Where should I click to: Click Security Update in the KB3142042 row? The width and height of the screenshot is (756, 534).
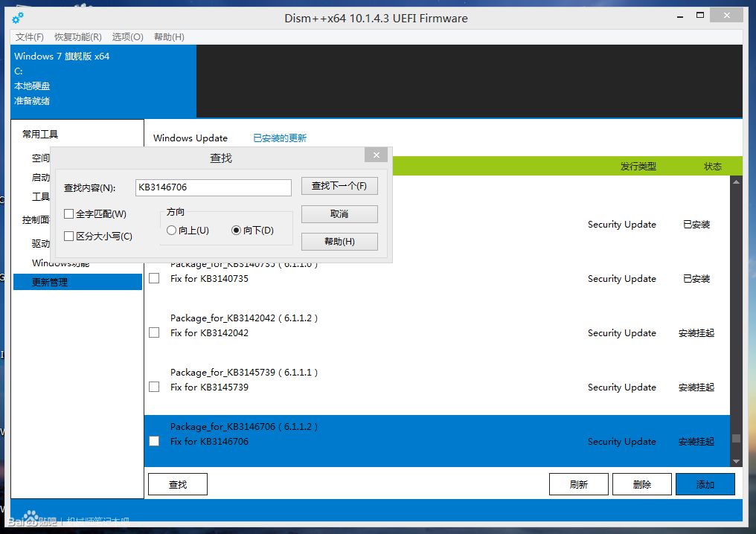tap(622, 333)
